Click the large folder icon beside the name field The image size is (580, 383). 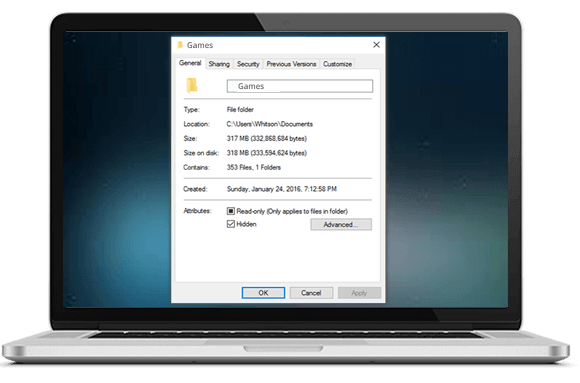click(x=192, y=85)
